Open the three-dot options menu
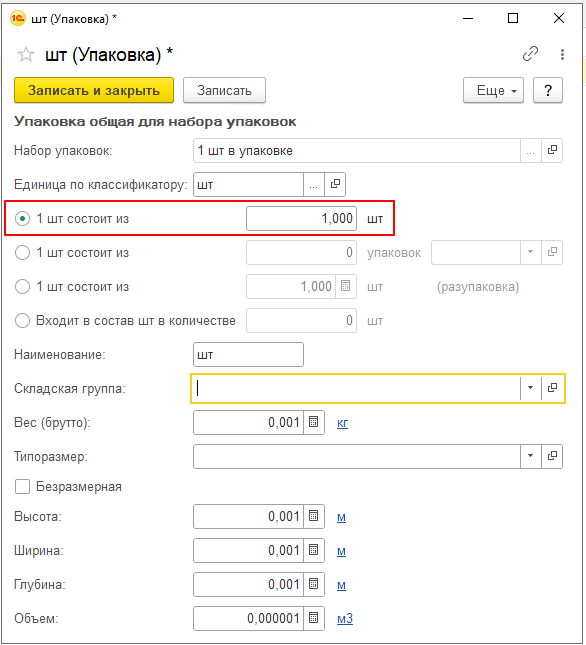The image size is (586, 645). [562, 54]
